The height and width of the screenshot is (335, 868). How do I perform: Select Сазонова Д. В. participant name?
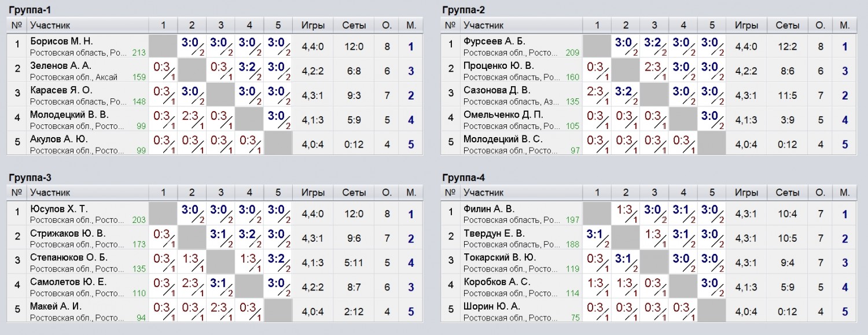tap(496, 90)
